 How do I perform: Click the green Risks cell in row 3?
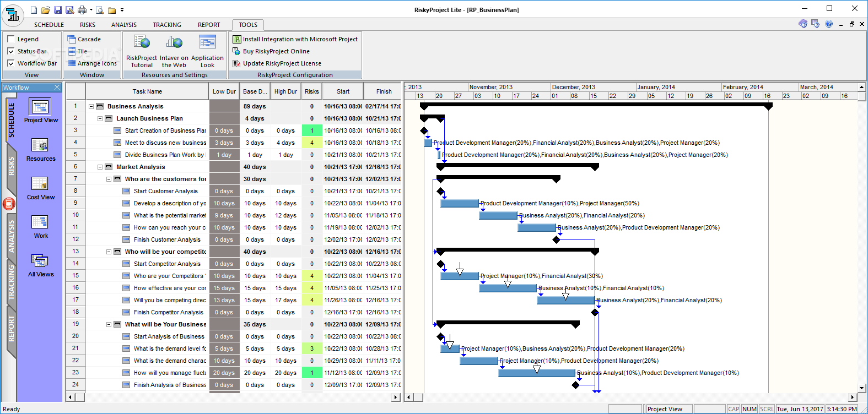[x=312, y=130]
